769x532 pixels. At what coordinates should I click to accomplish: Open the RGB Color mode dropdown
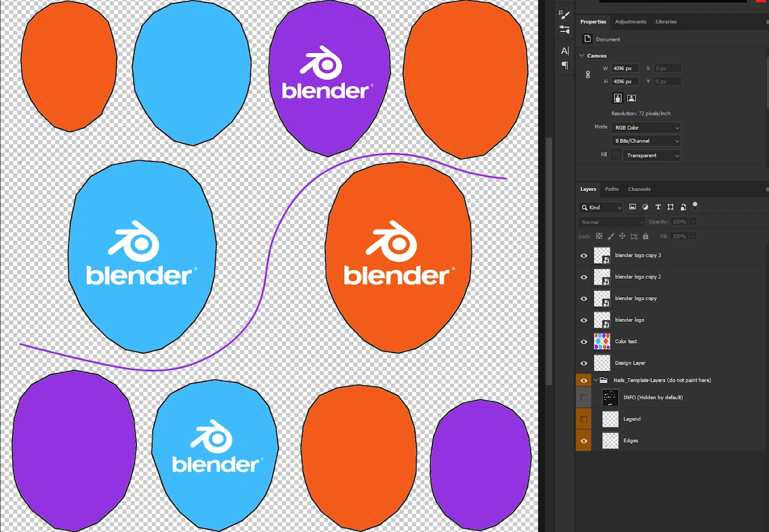646,128
